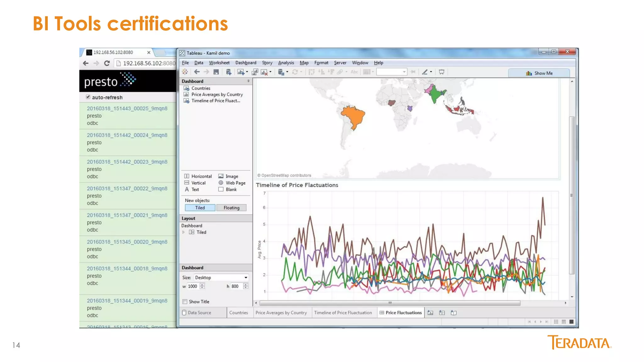Open the highlight pen dropdown arrow
This screenshot has width=644, height=362.
(x=431, y=72)
